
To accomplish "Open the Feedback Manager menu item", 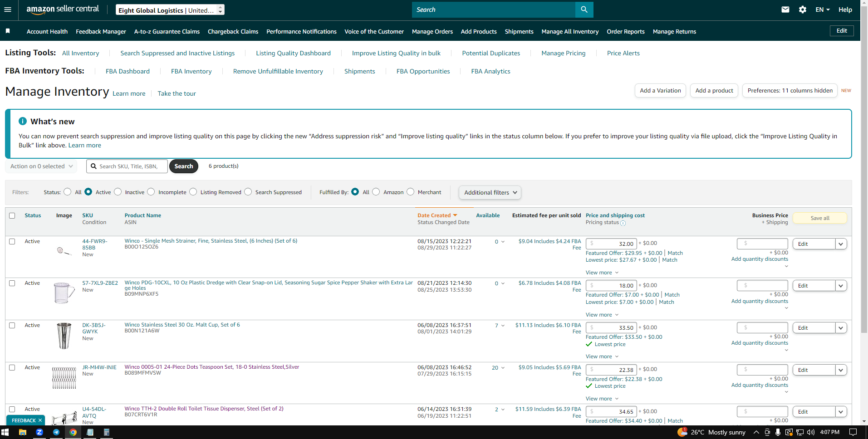I will 101,31.
